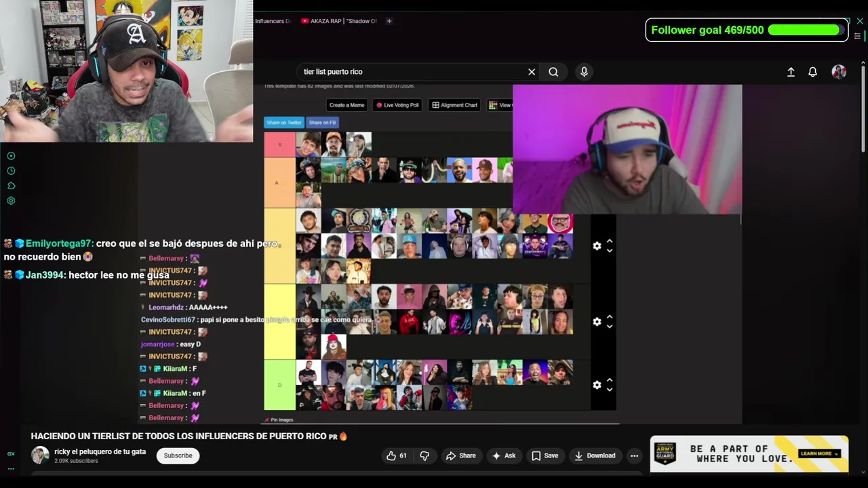The width and height of the screenshot is (868, 488).
Task: Open channel name ricky el peluquero de tu gata
Action: click(x=100, y=451)
